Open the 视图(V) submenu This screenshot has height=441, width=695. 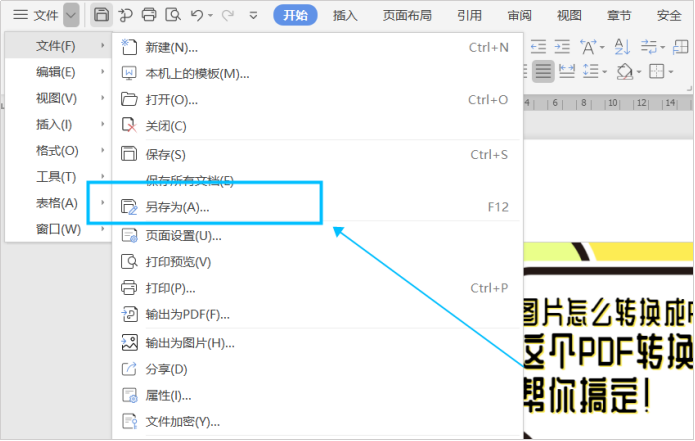(x=58, y=98)
